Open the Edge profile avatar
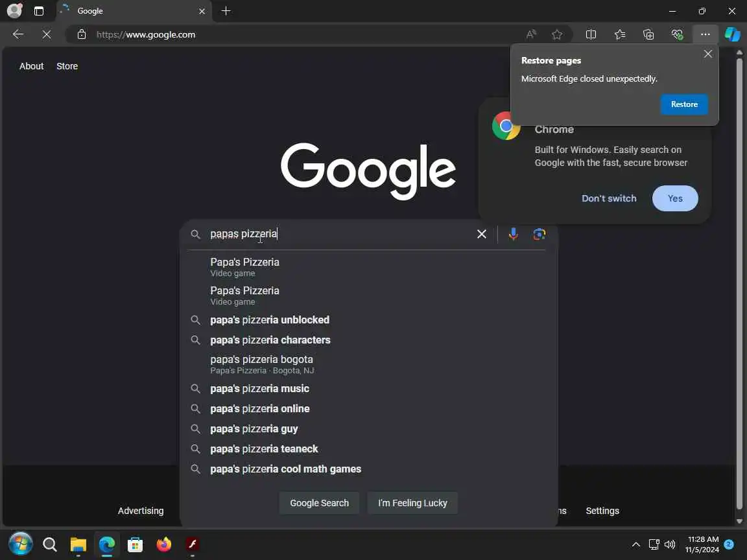 coord(14,10)
